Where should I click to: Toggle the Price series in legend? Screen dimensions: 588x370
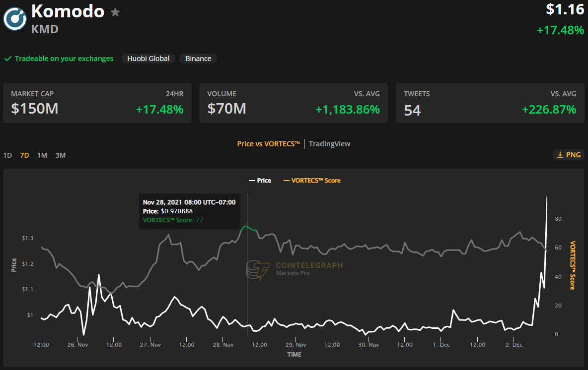(x=260, y=181)
